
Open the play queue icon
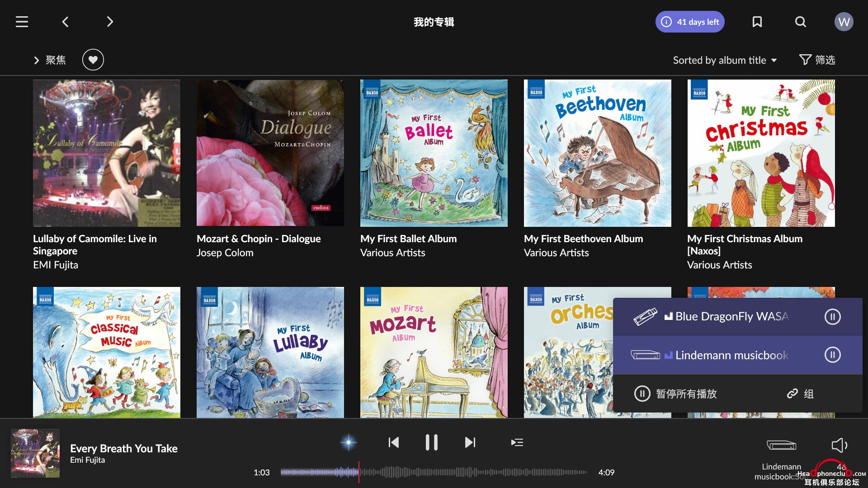(517, 442)
